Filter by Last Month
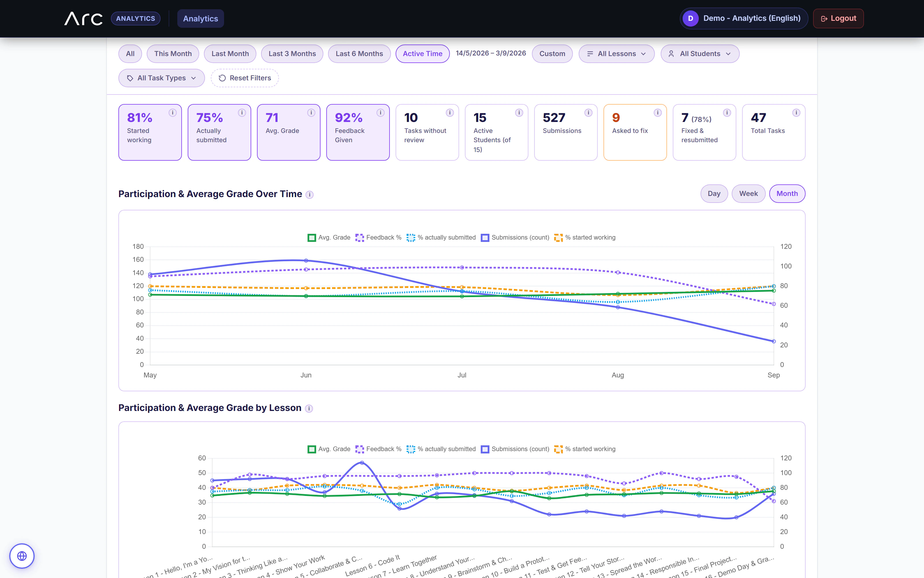Image resolution: width=924 pixels, height=578 pixels. 230,54
